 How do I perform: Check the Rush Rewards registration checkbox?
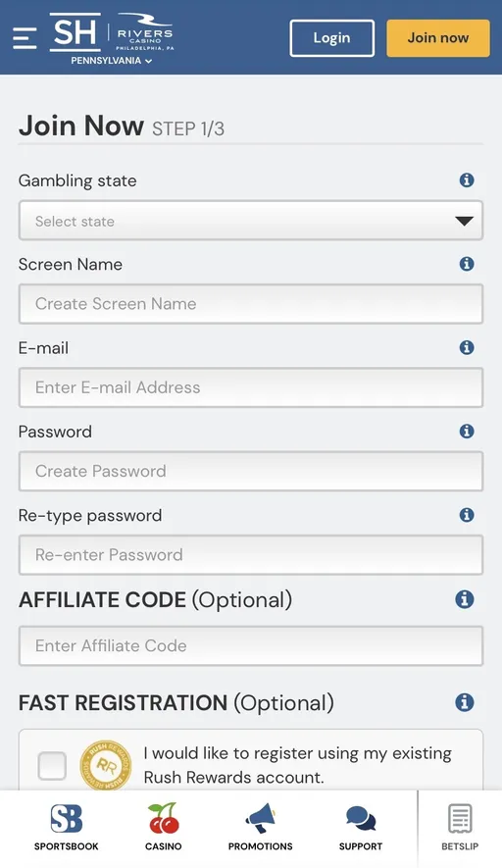click(52, 766)
